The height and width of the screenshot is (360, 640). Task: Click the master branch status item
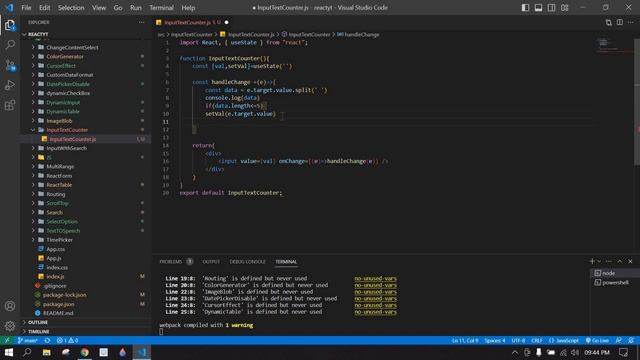coord(28,340)
